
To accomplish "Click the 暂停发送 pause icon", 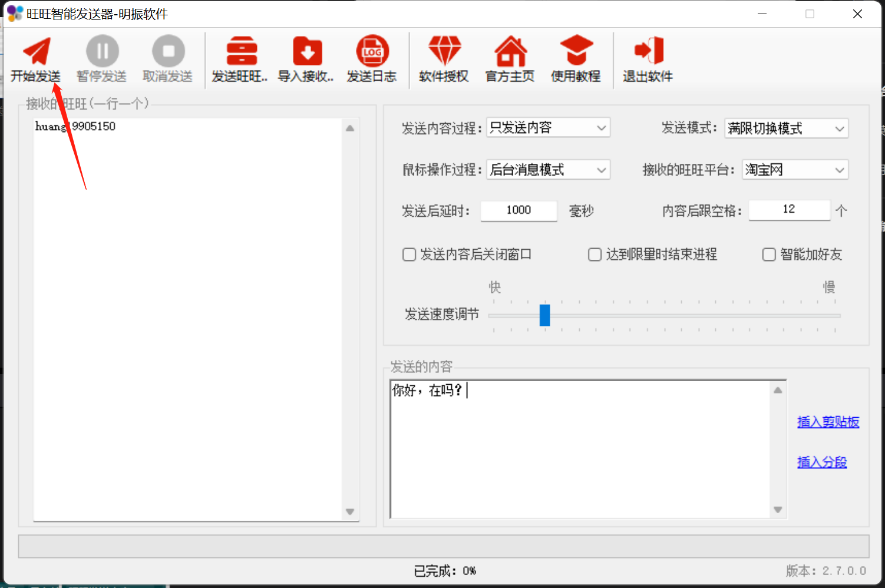I will 102,51.
